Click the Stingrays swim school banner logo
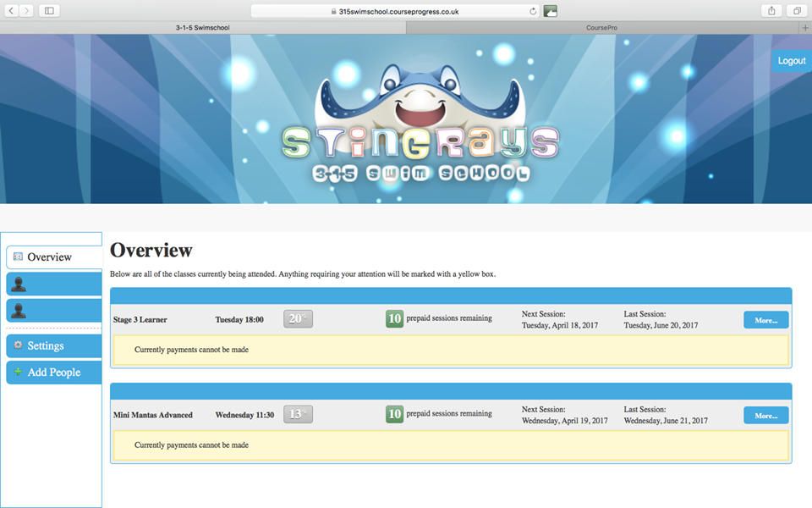The height and width of the screenshot is (508, 812). click(420, 124)
